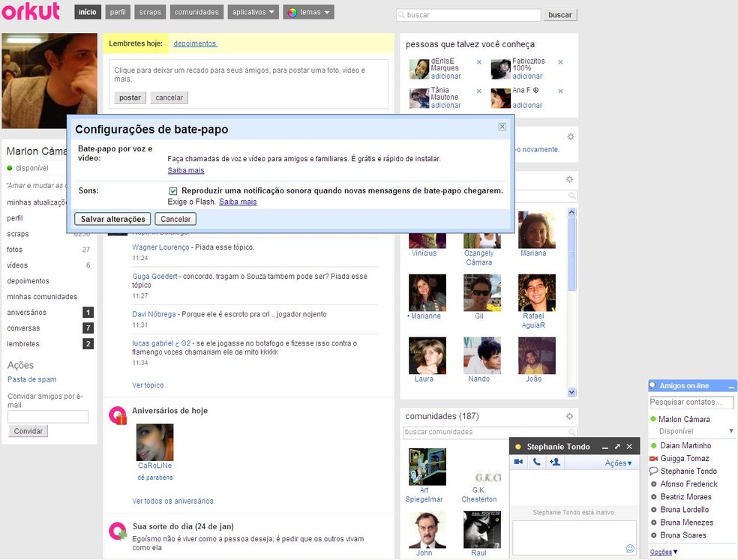This screenshot has width=738, height=560.
Task: Click Cancelar button in dialog
Action: (175, 219)
